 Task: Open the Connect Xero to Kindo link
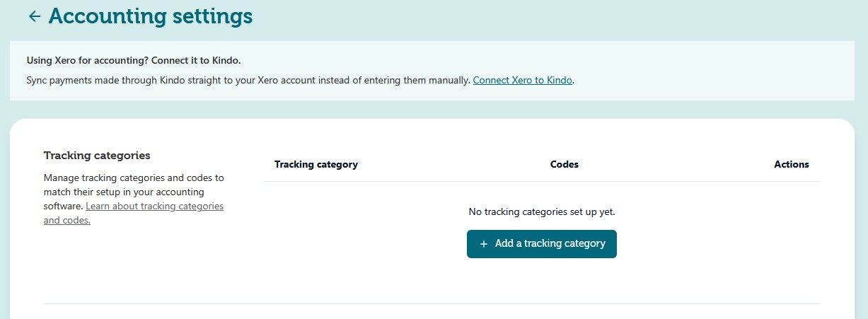[x=522, y=81]
